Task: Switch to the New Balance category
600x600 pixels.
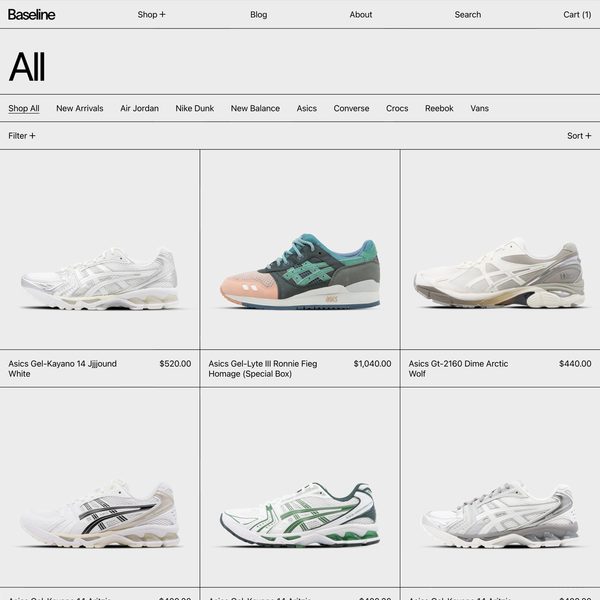Action: click(x=255, y=108)
